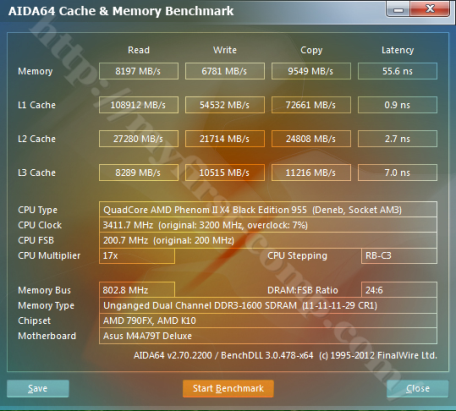Click the Memory row label

click(x=35, y=71)
